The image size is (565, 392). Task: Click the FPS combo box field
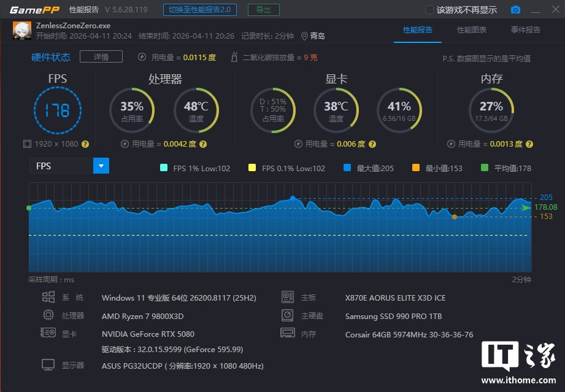click(61, 166)
